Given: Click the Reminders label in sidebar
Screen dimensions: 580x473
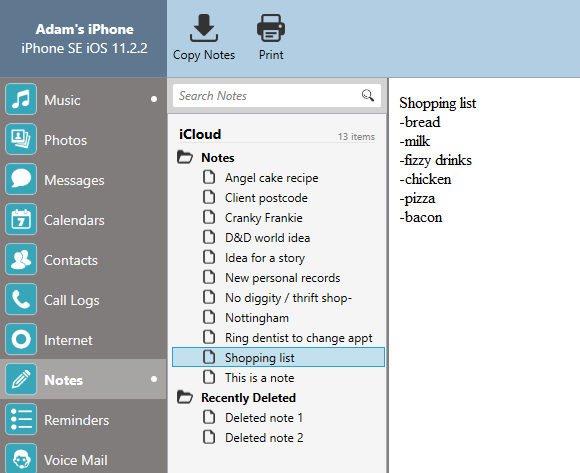Looking at the screenshot, I should [x=77, y=420].
